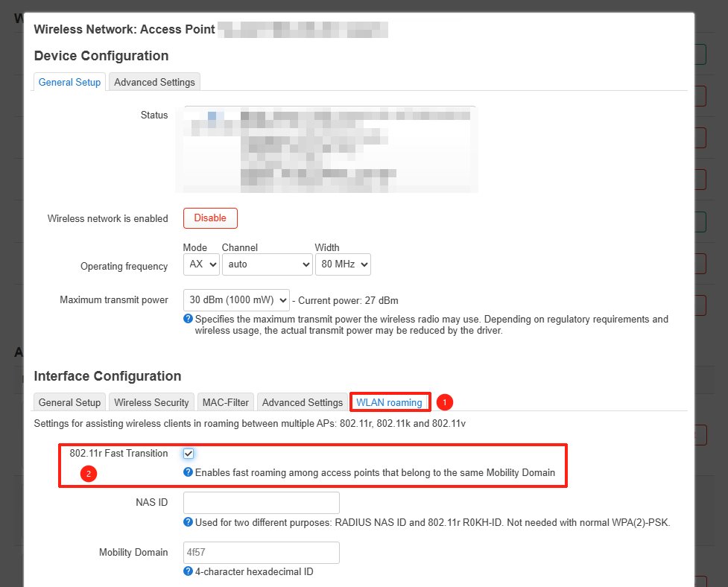This screenshot has width=728, height=587.
Task: Click the red number 2 marker
Action: 89,473
